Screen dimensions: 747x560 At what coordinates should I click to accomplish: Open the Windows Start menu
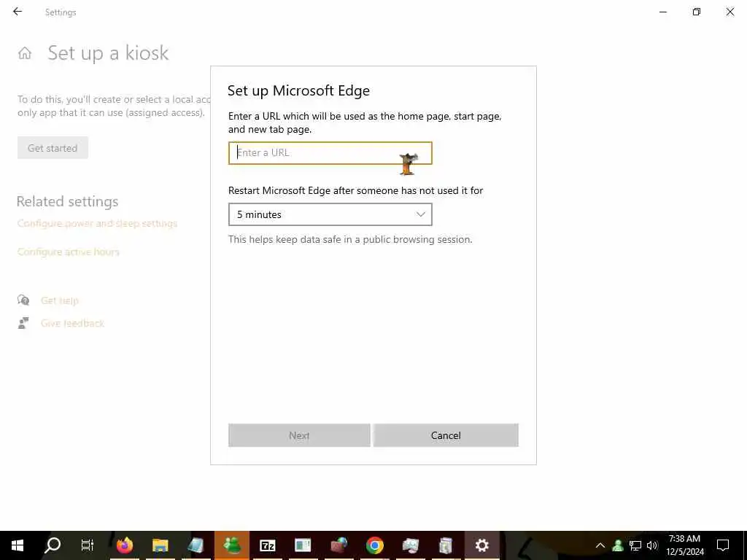[x=18, y=545]
